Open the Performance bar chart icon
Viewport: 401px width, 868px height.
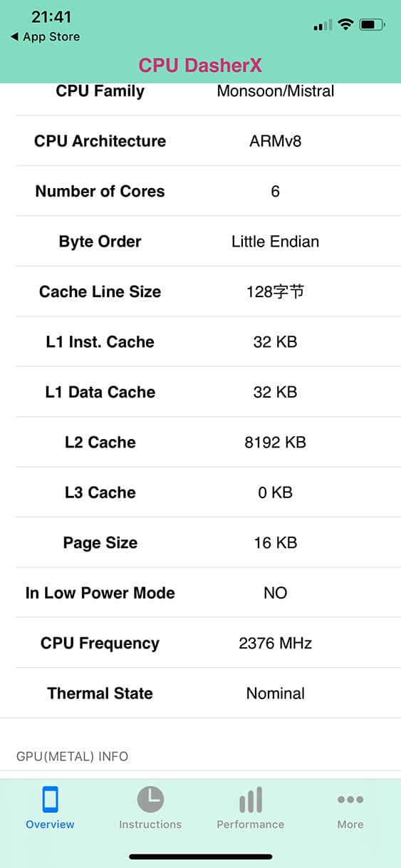[251, 800]
